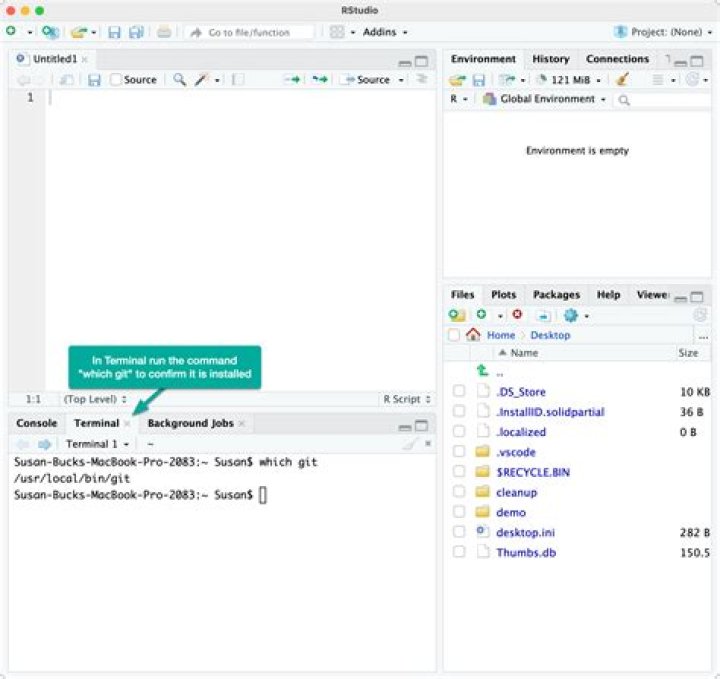Screen dimensions: 720x679
Task: Run the current line with Run icon
Action: 292,79
